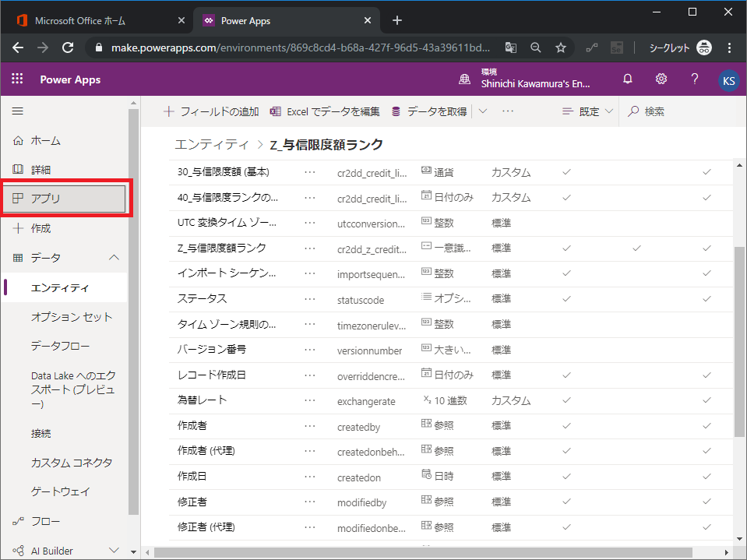Viewport: 747px width, 560px height.
Task: Open the settings gear in Power Apps header
Action: point(661,79)
